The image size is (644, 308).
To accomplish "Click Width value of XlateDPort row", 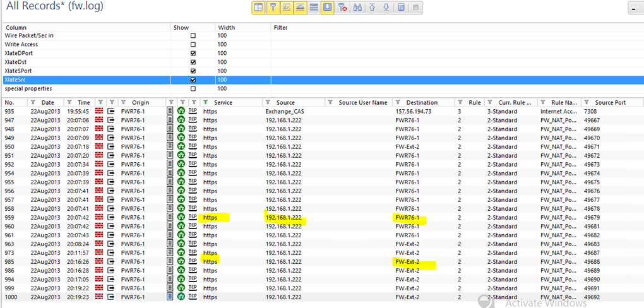I will [x=224, y=54].
